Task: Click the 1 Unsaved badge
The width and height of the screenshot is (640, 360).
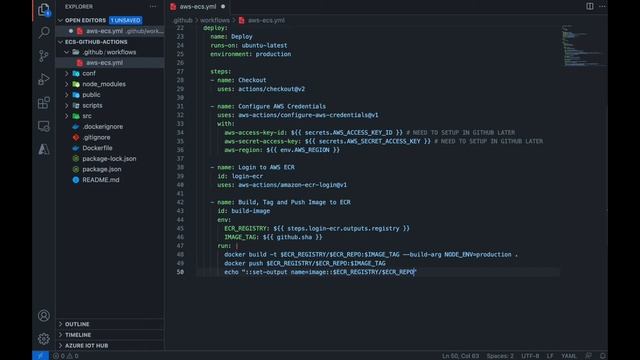Action: click(125, 20)
